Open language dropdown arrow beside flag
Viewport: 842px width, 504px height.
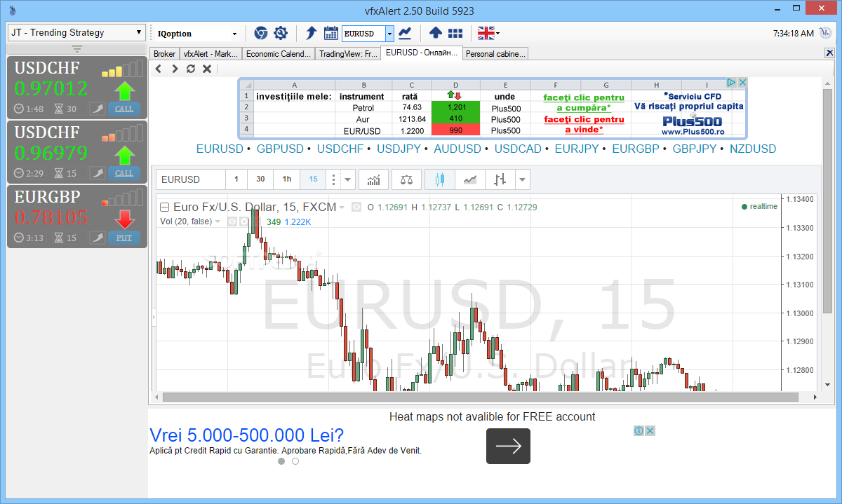click(497, 33)
